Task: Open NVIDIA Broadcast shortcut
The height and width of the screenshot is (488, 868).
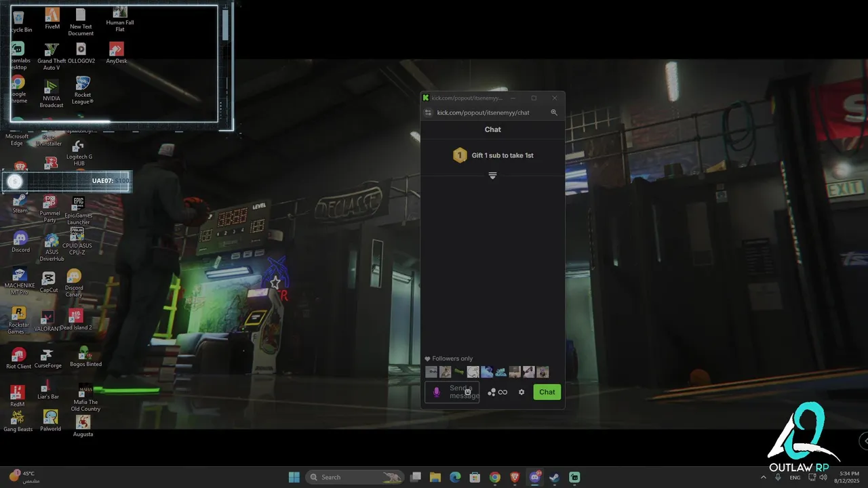Action: [52, 93]
